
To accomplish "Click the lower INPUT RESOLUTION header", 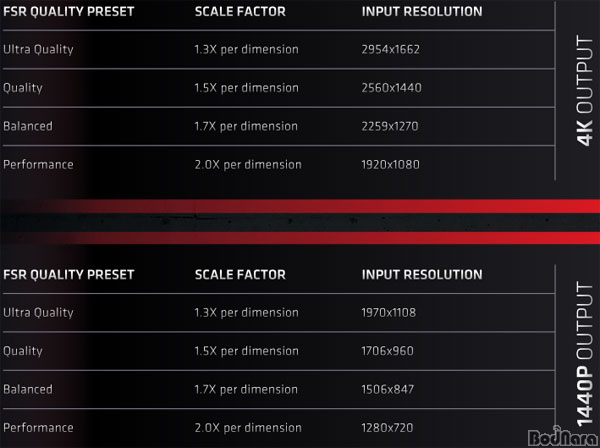I will [x=422, y=275].
